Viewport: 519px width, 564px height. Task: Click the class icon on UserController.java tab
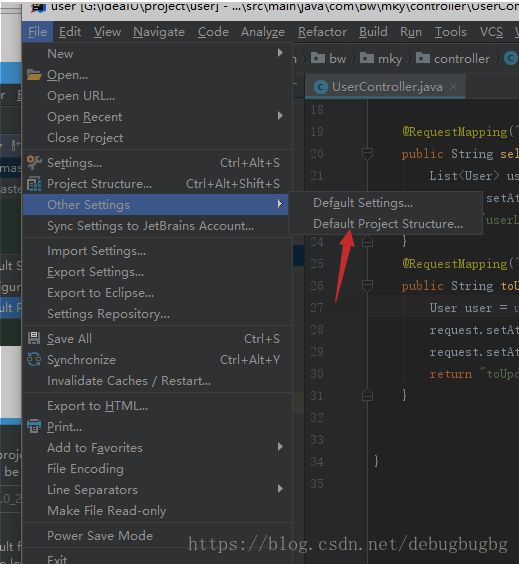321,87
